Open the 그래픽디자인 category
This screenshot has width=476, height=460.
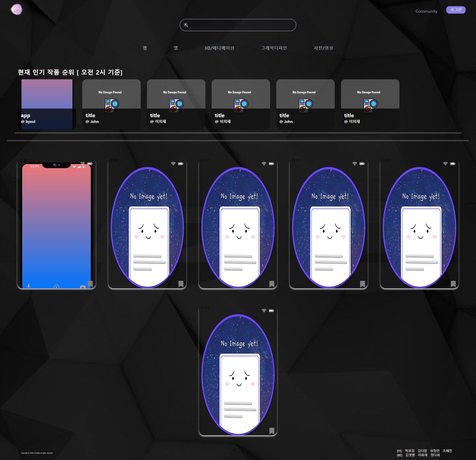coord(274,48)
